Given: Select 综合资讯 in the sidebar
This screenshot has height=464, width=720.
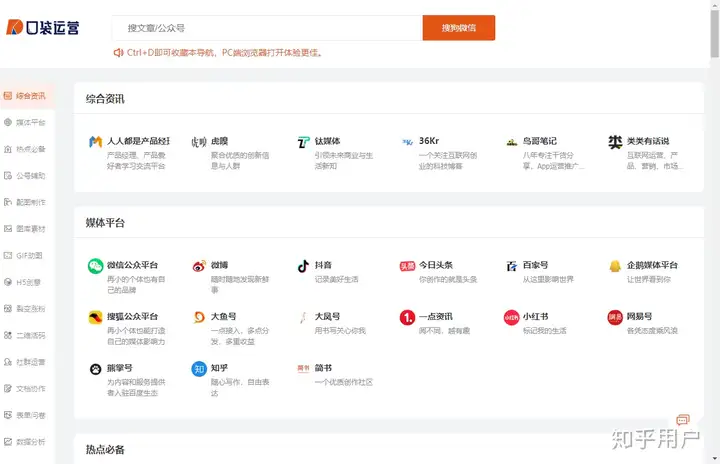Looking at the screenshot, I should click(x=27, y=96).
